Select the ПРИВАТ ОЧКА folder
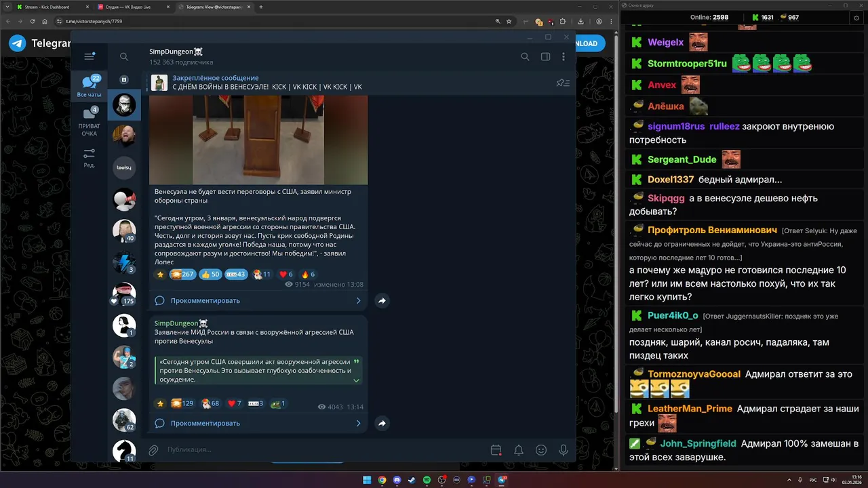Viewport: 868px width, 488px height. tap(89, 121)
